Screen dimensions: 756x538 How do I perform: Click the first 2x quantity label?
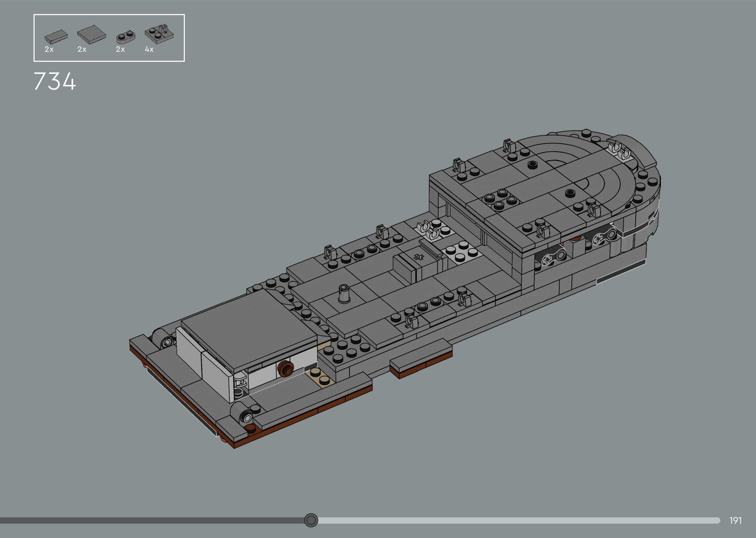coord(49,49)
